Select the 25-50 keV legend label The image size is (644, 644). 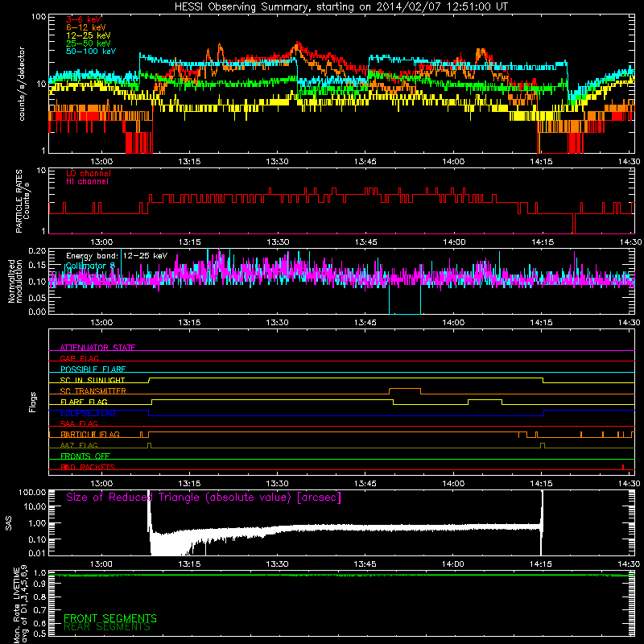click(x=89, y=43)
